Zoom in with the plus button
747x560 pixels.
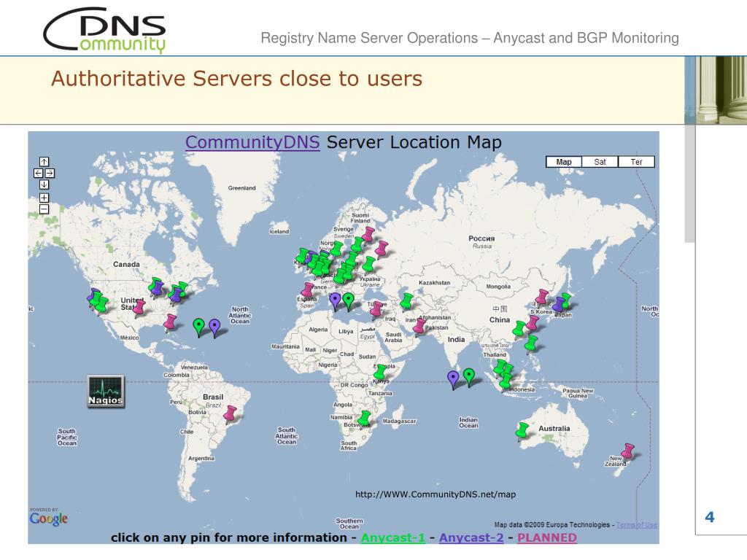(x=44, y=198)
